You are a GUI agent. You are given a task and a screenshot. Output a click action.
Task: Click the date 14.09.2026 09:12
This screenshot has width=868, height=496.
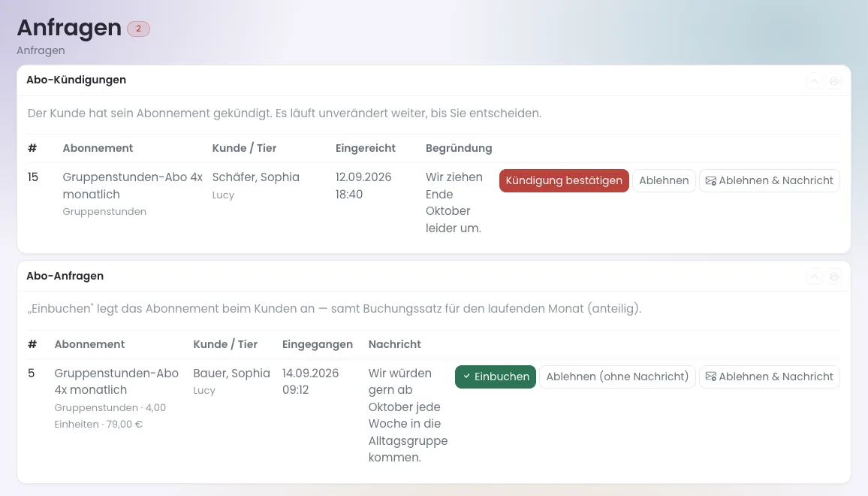[x=310, y=382]
